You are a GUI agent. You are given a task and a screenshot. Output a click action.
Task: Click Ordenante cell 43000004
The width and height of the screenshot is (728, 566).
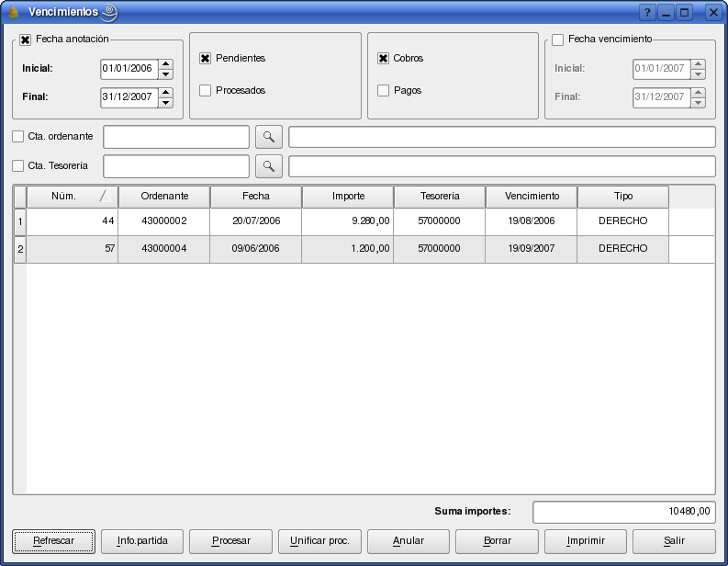click(x=164, y=249)
